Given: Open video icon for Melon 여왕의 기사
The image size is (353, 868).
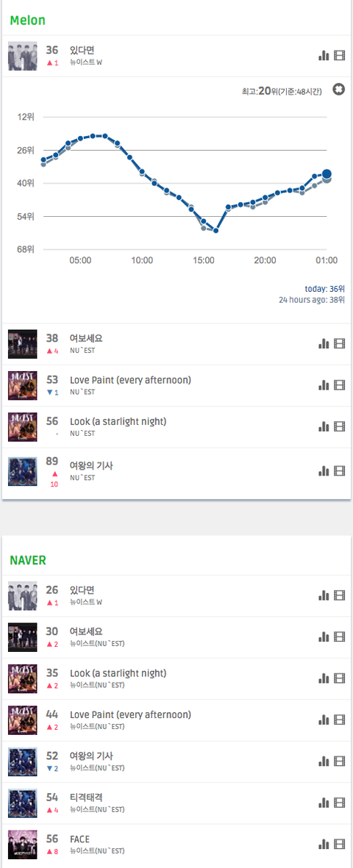Looking at the screenshot, I should [340, 471].
